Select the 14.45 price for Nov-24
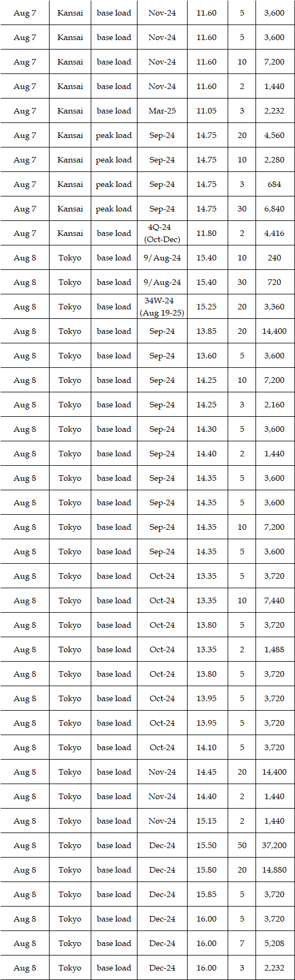Viewport: 295px width, 980px height. (x=206, y=772)
